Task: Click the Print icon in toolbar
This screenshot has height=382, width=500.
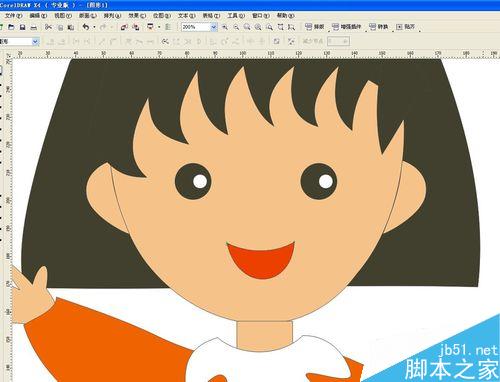Action: [x=34, y=27]
